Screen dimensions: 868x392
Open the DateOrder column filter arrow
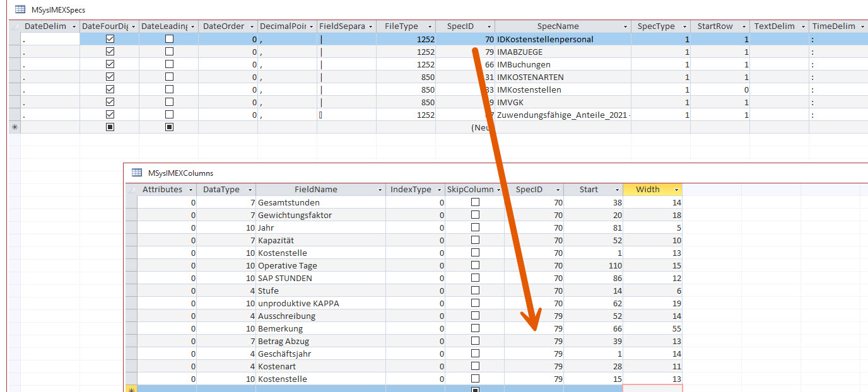[x=252, y=26]
